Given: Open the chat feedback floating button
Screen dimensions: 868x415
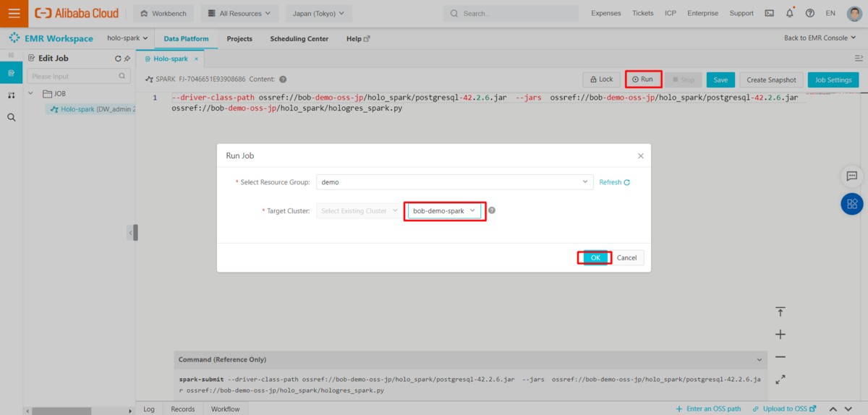Looking at the screenshot, I should (x=851, y=176).
